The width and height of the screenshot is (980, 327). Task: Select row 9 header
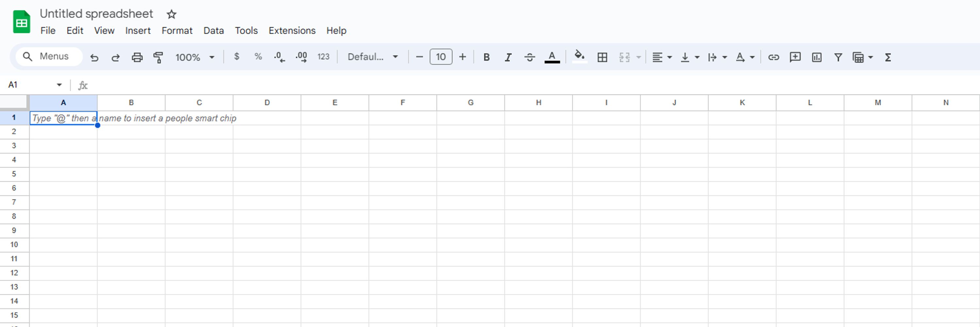tap(14, 231)
